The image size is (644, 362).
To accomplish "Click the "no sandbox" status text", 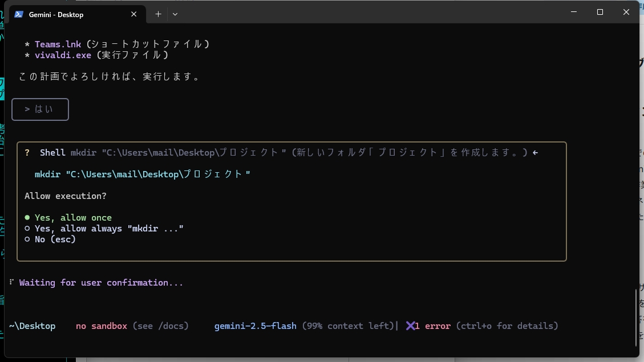I will [x=102, y=326].
